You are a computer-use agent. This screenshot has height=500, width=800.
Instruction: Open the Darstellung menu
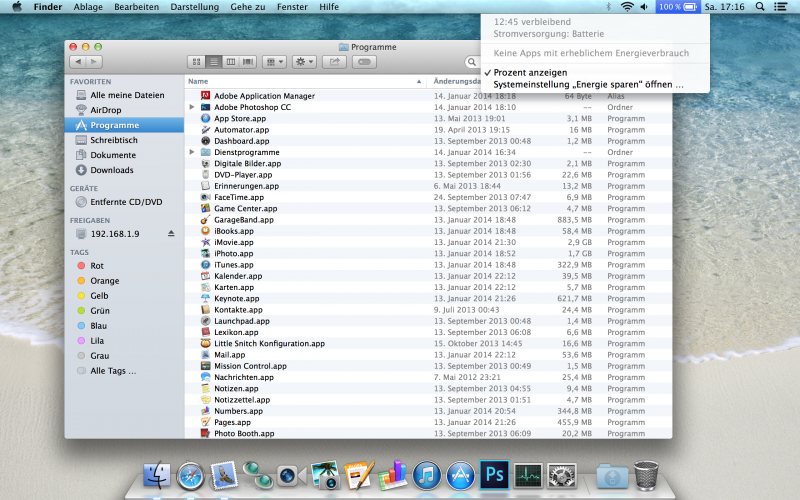[194, 7]
